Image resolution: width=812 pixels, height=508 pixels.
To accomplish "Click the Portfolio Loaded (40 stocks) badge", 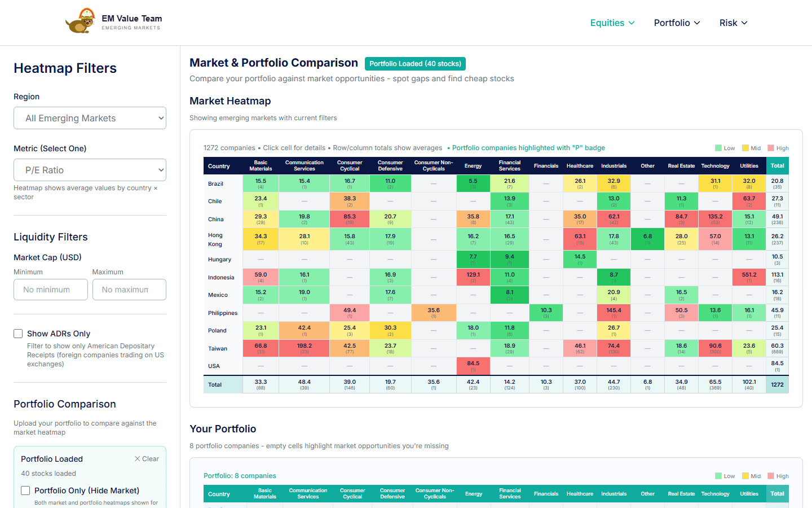I will [x=415, y=63].
